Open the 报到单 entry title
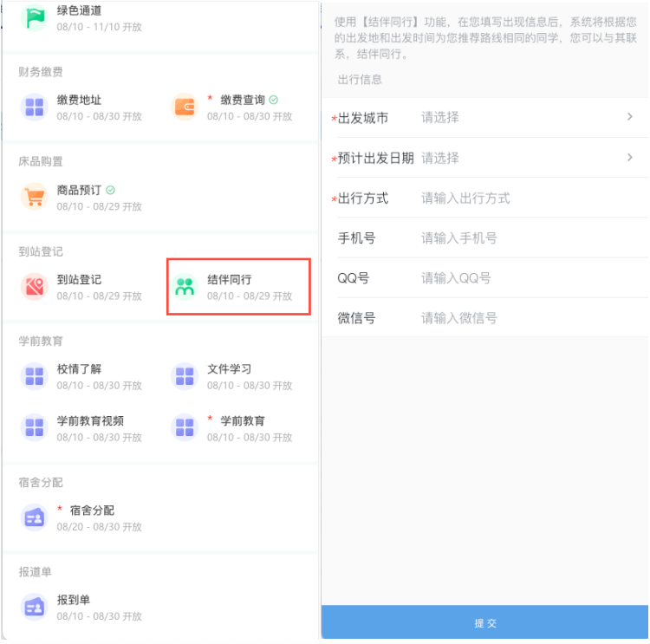Image resolution: width=650 pixels, height=644 pixels. coord(74,600)
